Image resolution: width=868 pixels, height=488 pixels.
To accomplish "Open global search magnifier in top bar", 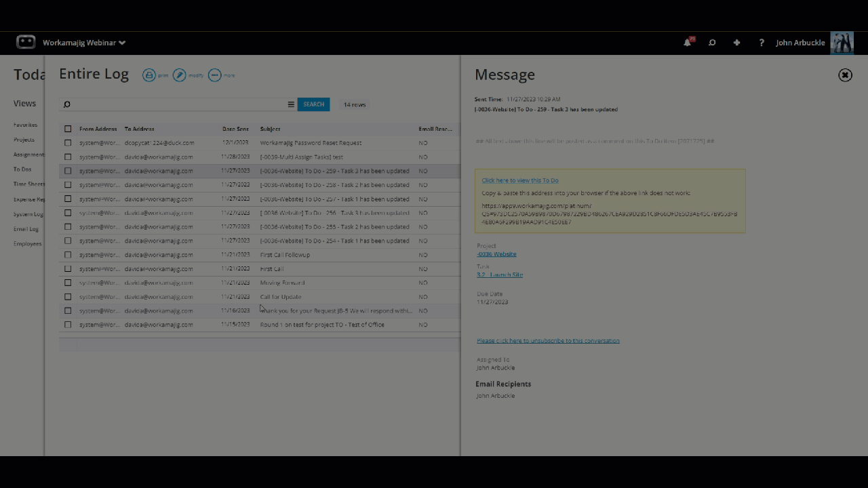I will [x=712, y=43].
